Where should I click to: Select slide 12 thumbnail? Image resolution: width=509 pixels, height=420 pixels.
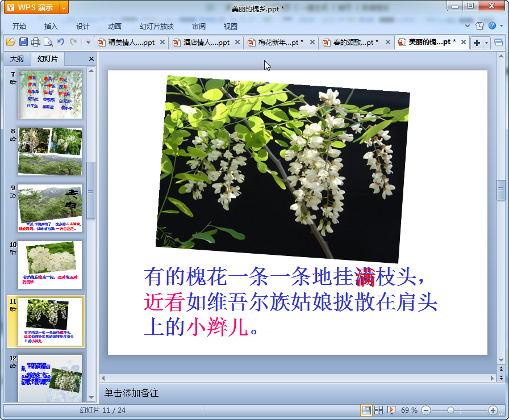[50, 378]
